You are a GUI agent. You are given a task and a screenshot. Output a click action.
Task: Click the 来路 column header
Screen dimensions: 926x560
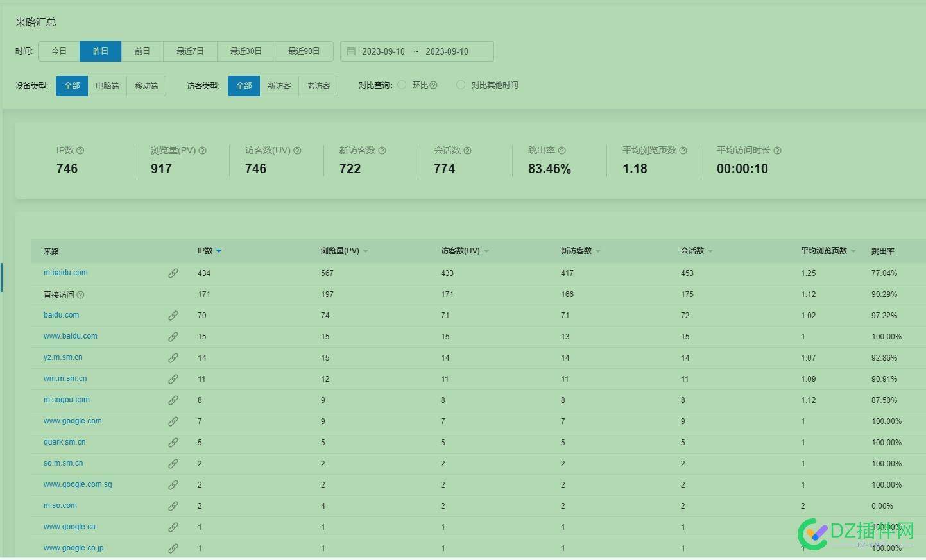point(51,251)
